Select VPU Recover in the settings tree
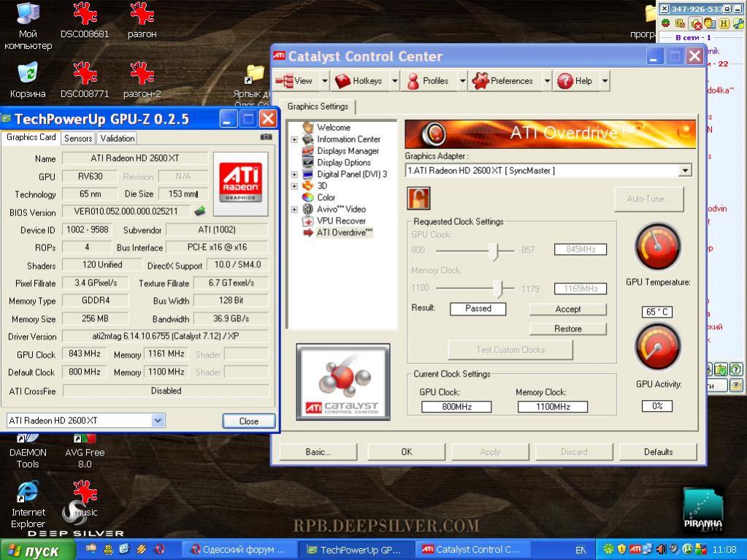This screenshot has height=560, width=747. 341,221
